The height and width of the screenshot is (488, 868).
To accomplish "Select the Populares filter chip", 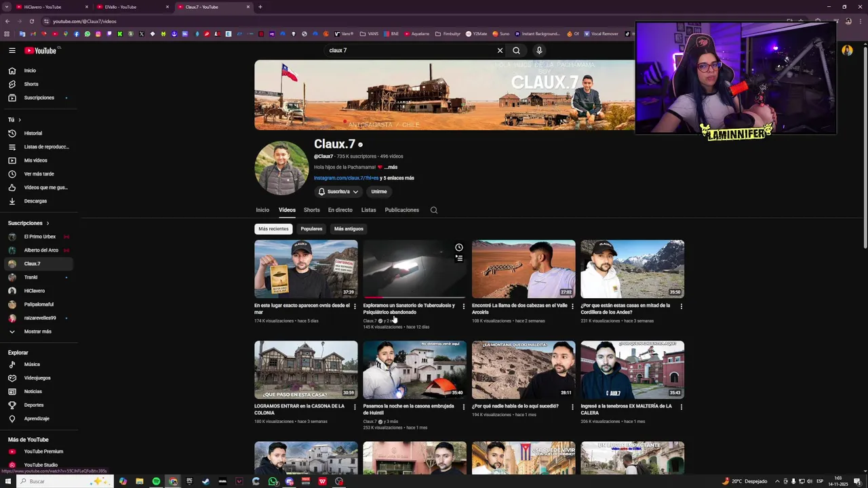I will coord(311,229).
